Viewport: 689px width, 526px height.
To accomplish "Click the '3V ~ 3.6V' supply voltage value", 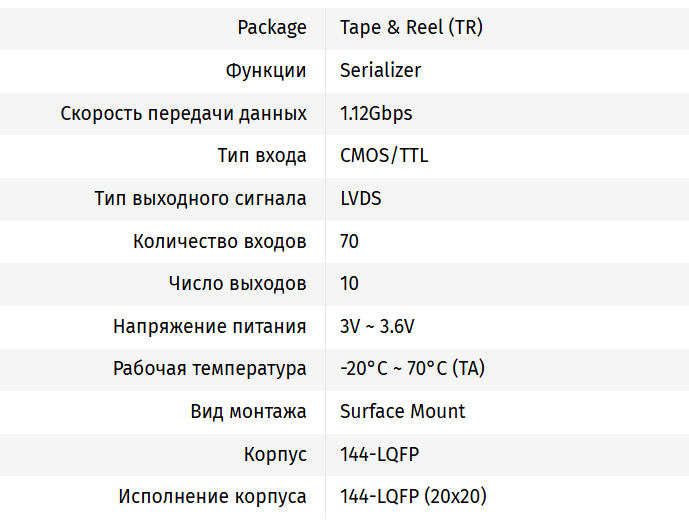I will [377, 327].
